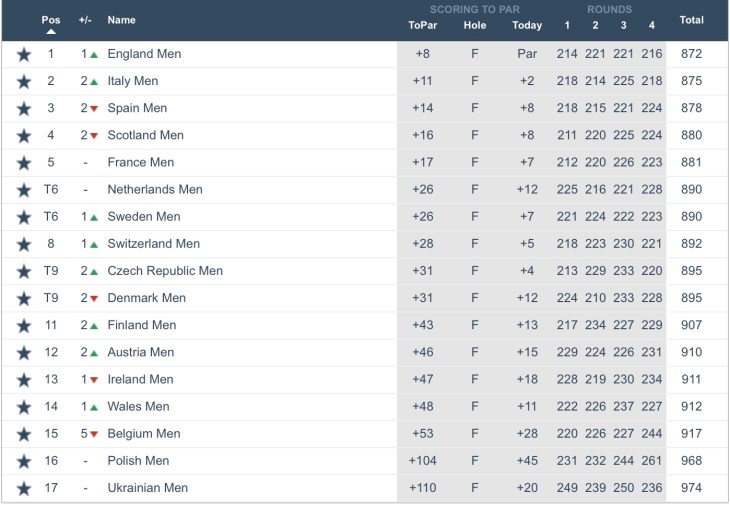Open the Switzerland Men team link
This screenshot has height=505, width=730.
pos(153,243)
